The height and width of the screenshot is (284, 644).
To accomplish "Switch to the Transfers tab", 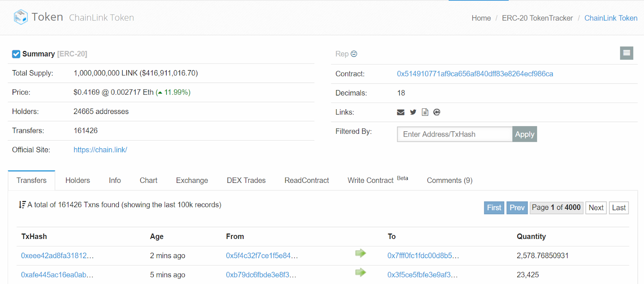I will click(x=31, y=180).
